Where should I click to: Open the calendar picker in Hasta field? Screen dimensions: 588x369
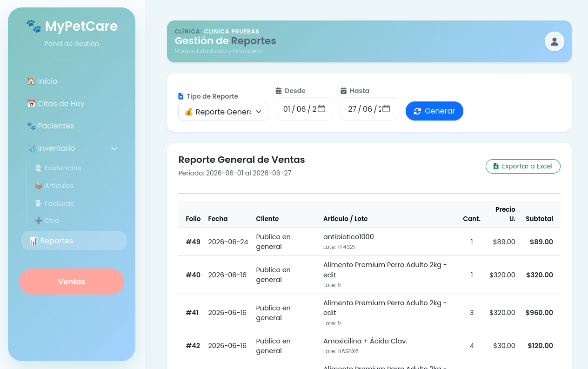(387, 109)
